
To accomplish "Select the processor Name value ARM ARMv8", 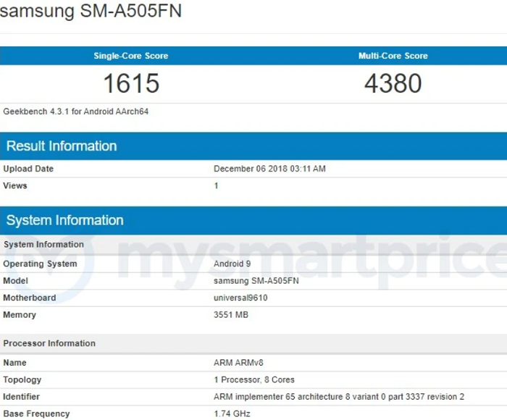I will coord(238,363).
